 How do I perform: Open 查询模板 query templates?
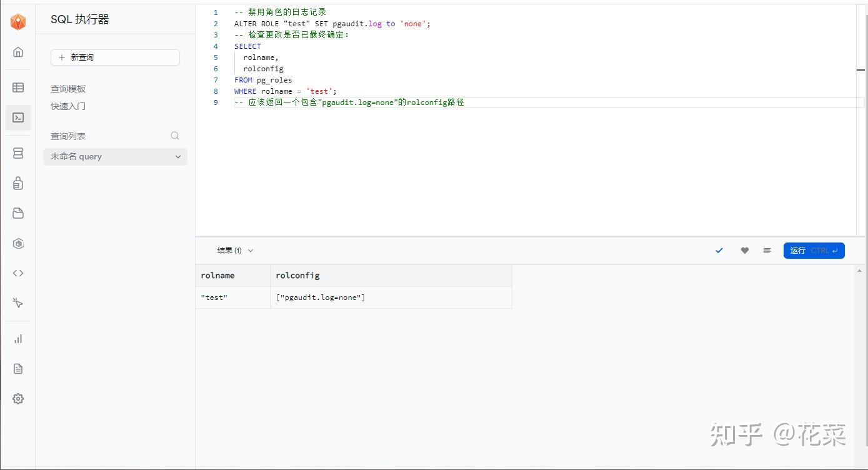(68, 89)
